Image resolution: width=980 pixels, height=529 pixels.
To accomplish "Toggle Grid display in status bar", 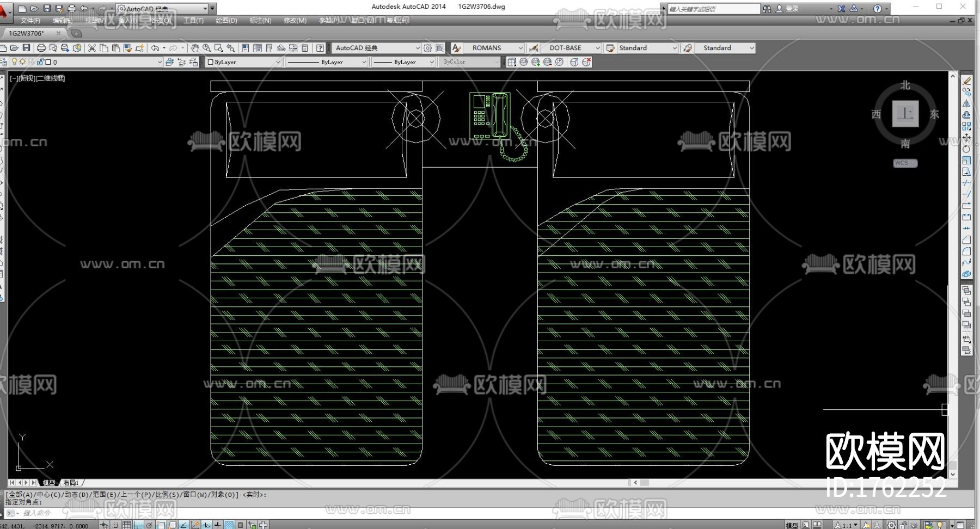I will coord(126,525).
